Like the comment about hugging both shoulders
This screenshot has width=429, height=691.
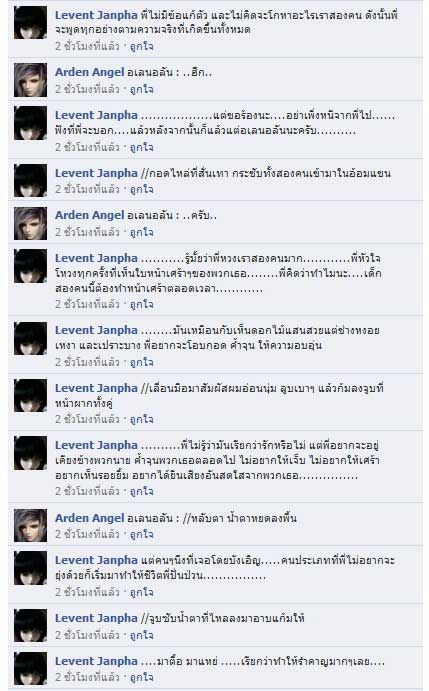click(142, 189)
